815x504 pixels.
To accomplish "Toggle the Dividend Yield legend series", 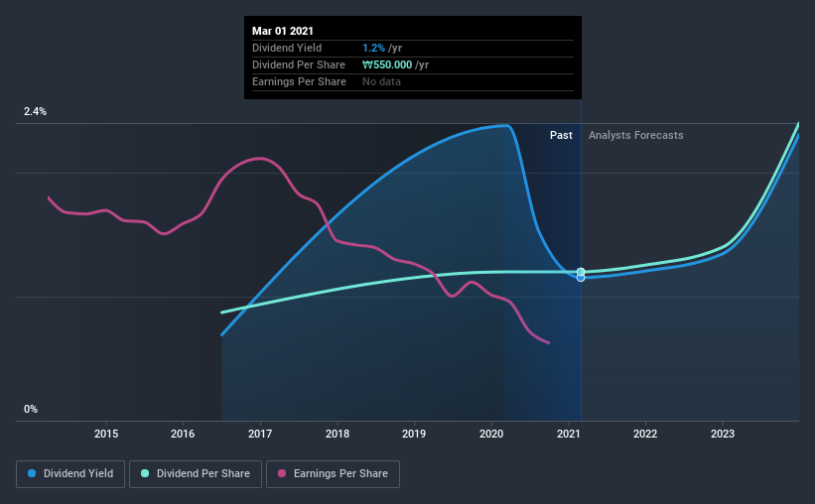I will tap(71, 474).
